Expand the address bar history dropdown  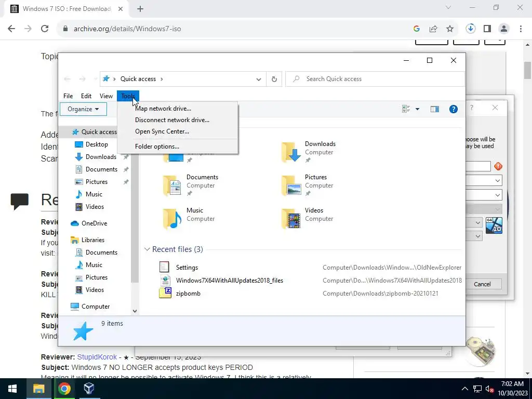point(259,79)
